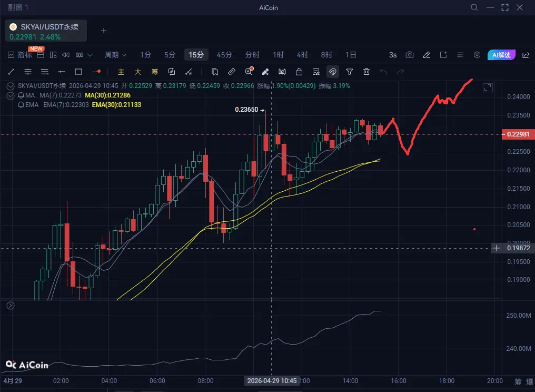Open the drawing filter funnel

[350, 72]
